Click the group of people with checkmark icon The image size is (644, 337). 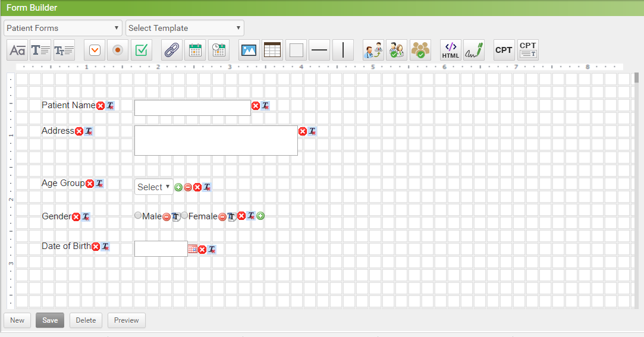(x=420, y=50)
